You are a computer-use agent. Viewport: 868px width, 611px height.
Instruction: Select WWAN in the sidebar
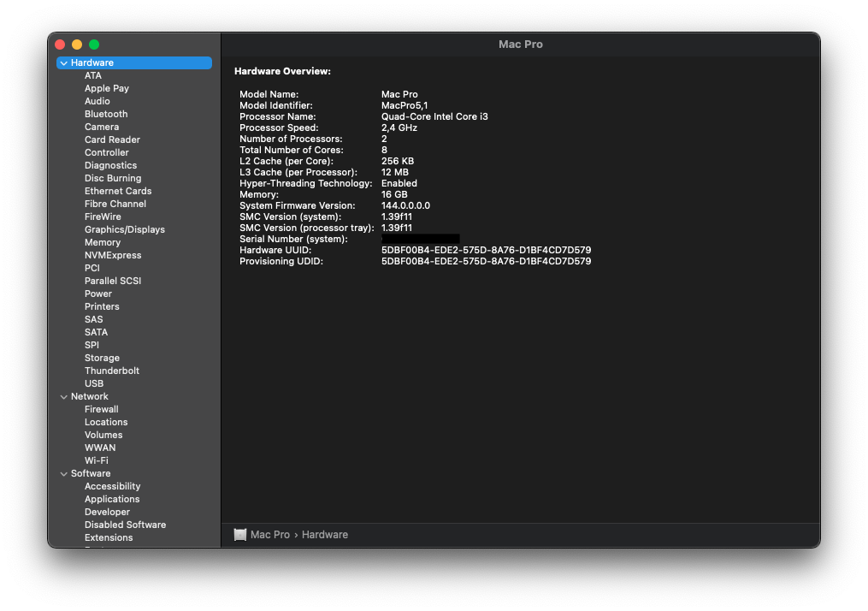click(x=100, y=448)
